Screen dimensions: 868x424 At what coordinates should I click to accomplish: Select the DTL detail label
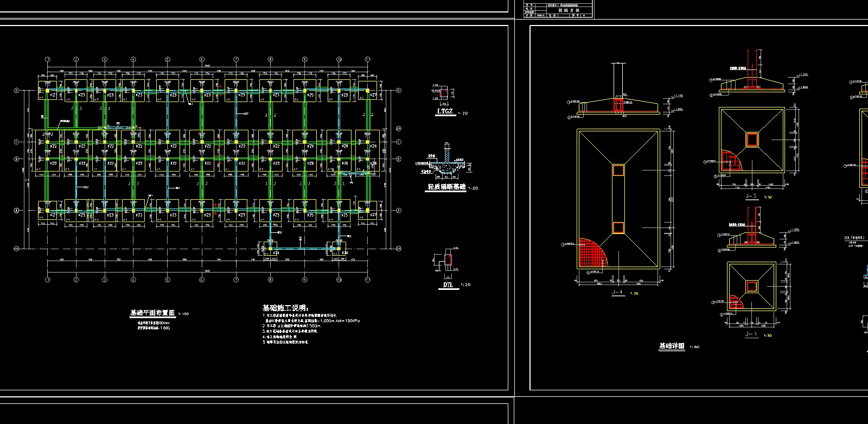[448, 284]
